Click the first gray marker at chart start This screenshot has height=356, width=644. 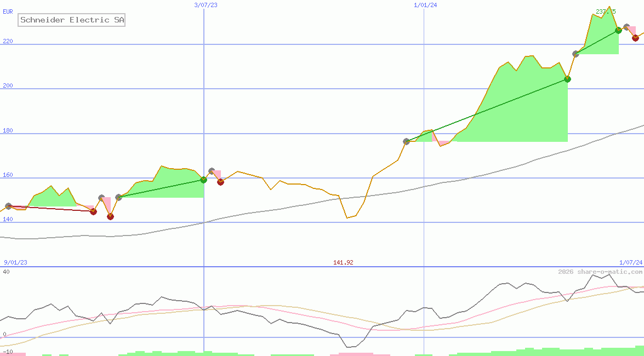point(8,206)
